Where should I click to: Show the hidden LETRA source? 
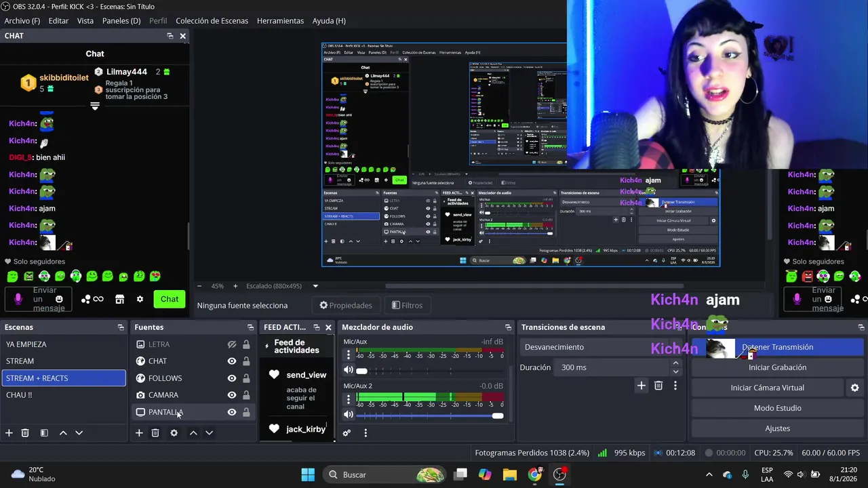pyautogui.click(x=231, y=344)
